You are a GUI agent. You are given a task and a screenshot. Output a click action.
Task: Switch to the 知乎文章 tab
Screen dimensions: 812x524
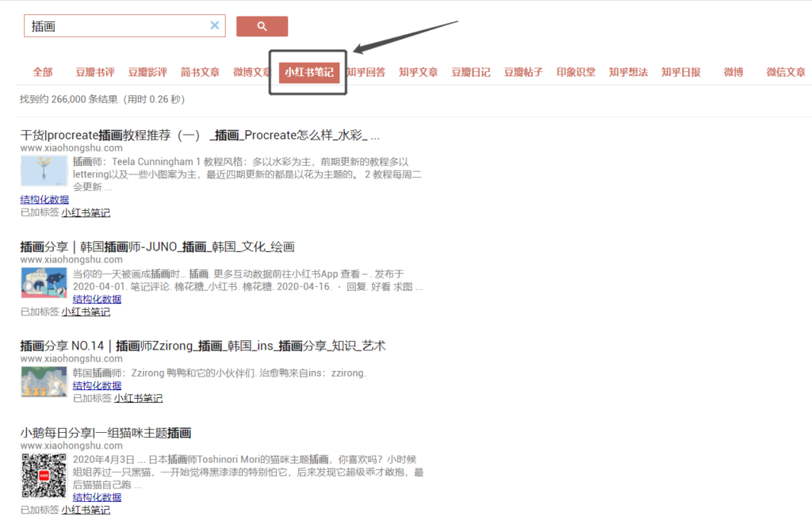[x=419, y=72]
